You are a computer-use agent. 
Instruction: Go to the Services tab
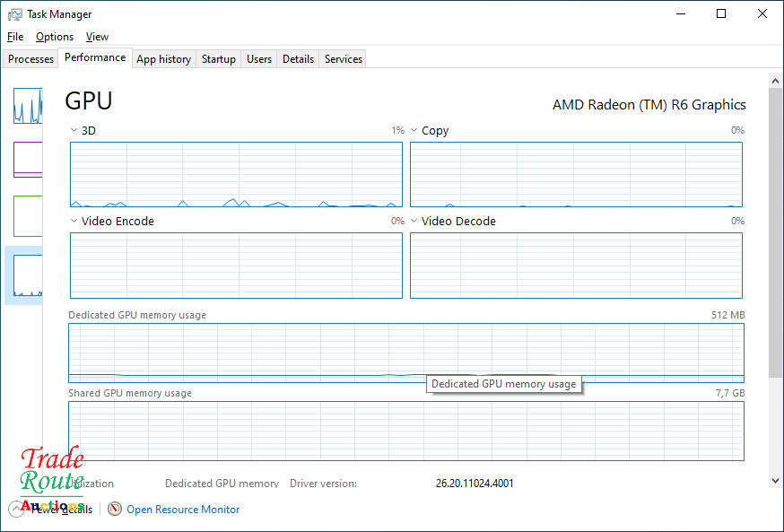(344, 59)
